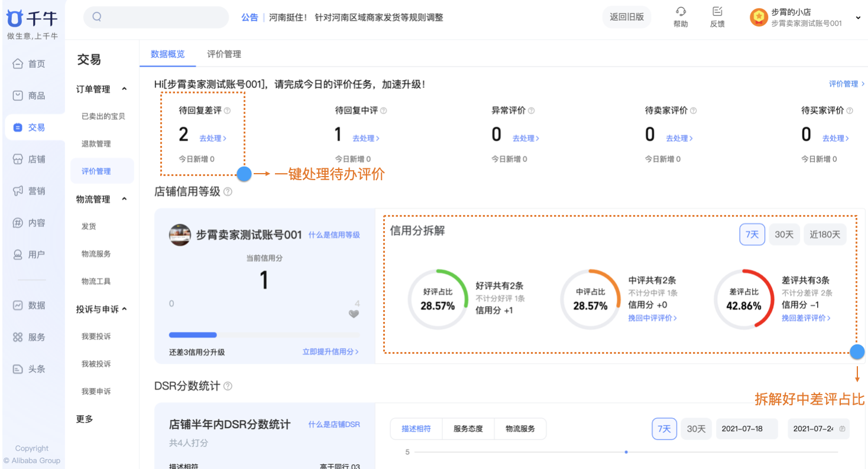Click the seller account avatar thumbnail

click(180, 235)
